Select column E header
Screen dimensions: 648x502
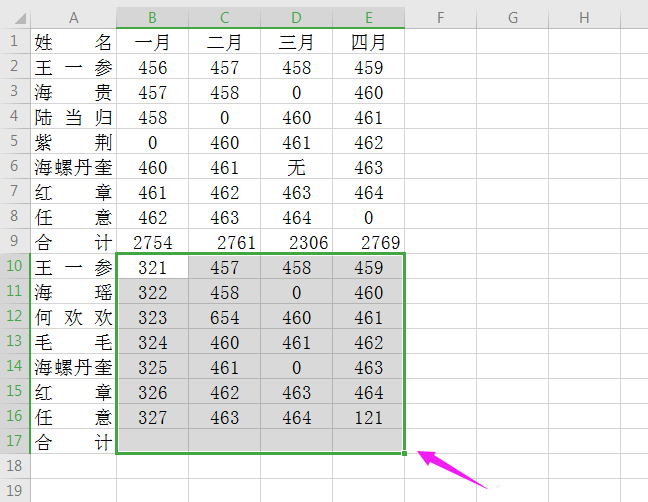tap(369, 18)
